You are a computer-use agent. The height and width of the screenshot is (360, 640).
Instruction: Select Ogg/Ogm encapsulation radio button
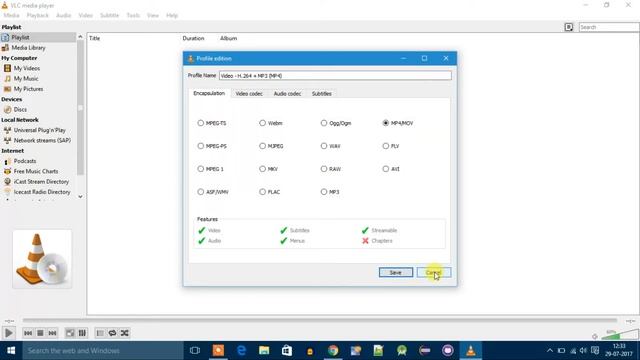[x=324, y=123]
